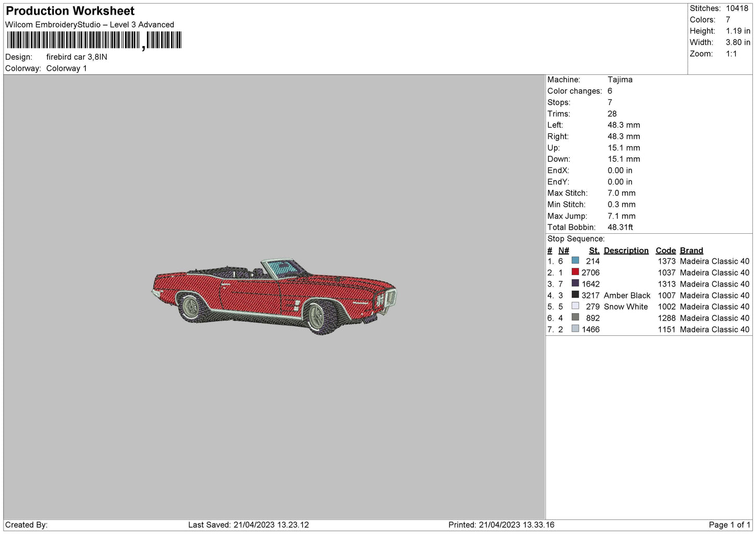The image size is (756, 534).
Task: Click stitch count '3217' in stop 4
Action: click(x=591, y=296)
